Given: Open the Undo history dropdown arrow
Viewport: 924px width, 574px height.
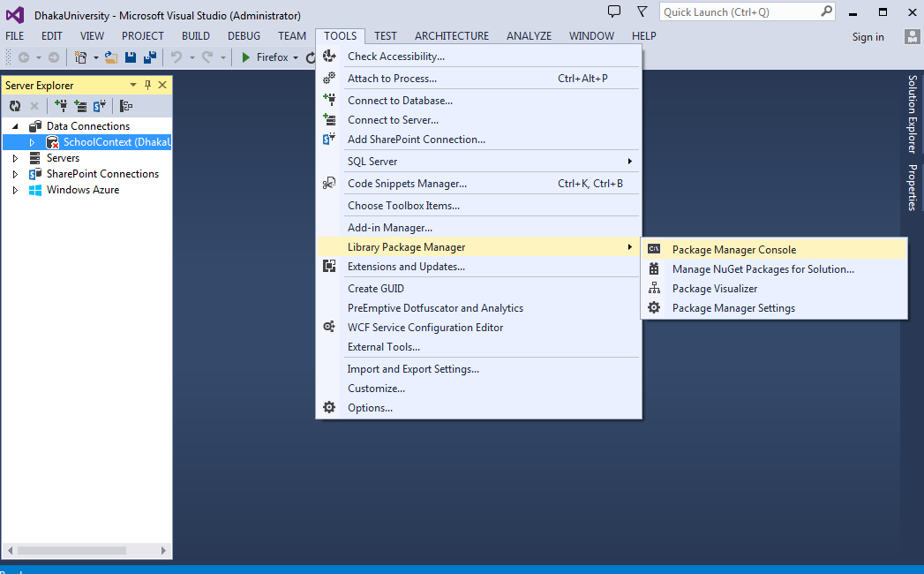Looking at the screenshot, I should click(x=192, y=57).
